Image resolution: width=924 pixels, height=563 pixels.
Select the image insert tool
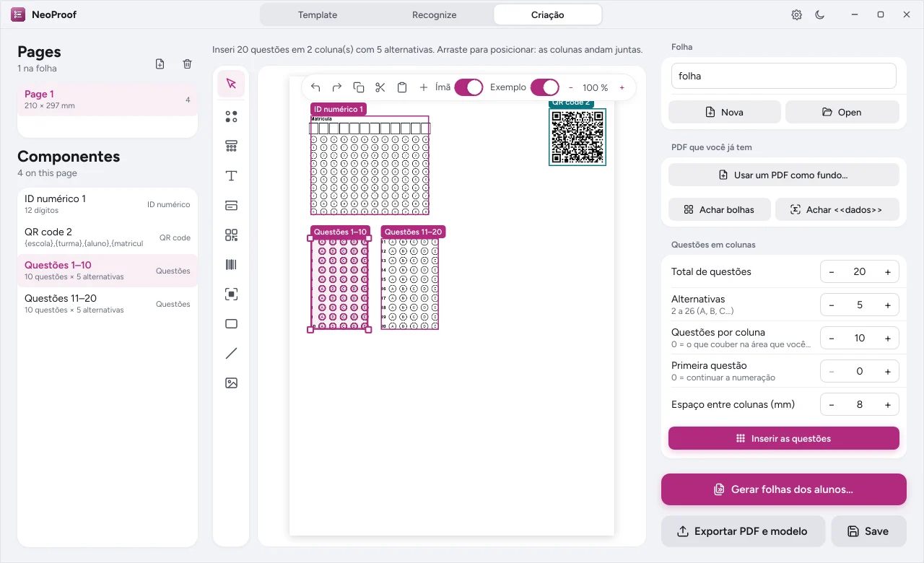point(231,383)
